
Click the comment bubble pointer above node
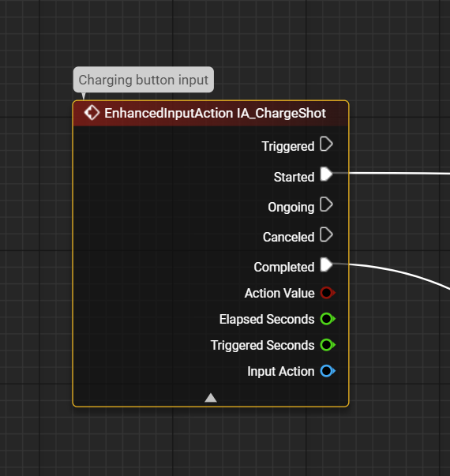(x=84, y=96)
